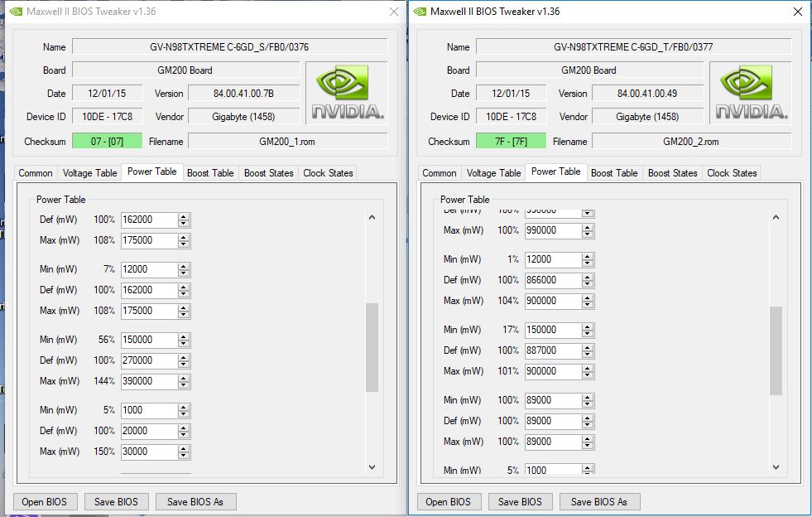The height and width of the screenshot is (517, 812).
Task: Increment 20000 Def value in left window
Action: point(184,428)
